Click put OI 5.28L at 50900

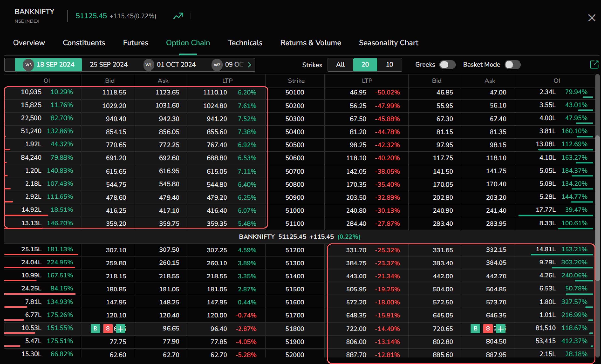(547, 197)
